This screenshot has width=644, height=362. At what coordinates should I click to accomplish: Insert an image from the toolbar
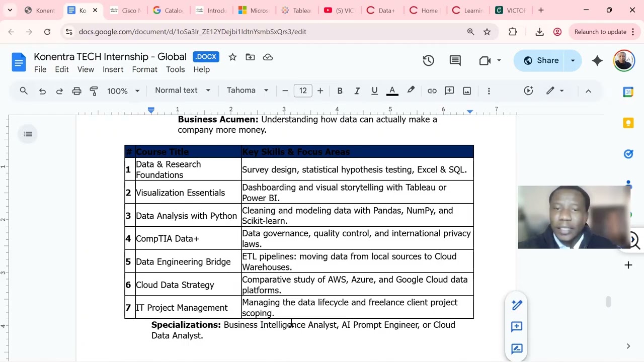(x=467, y=91)
